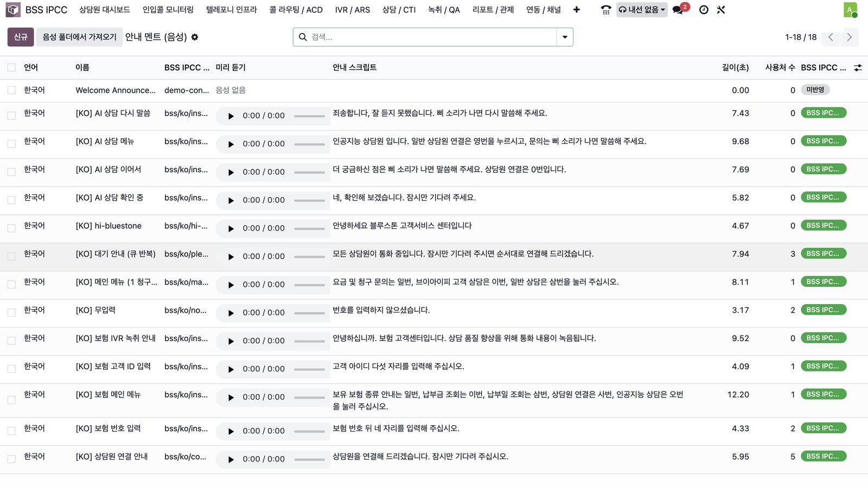868x488 pixels.
Task: Click the 1-18 / 18 pager counter
Action: tap(801, 37)
